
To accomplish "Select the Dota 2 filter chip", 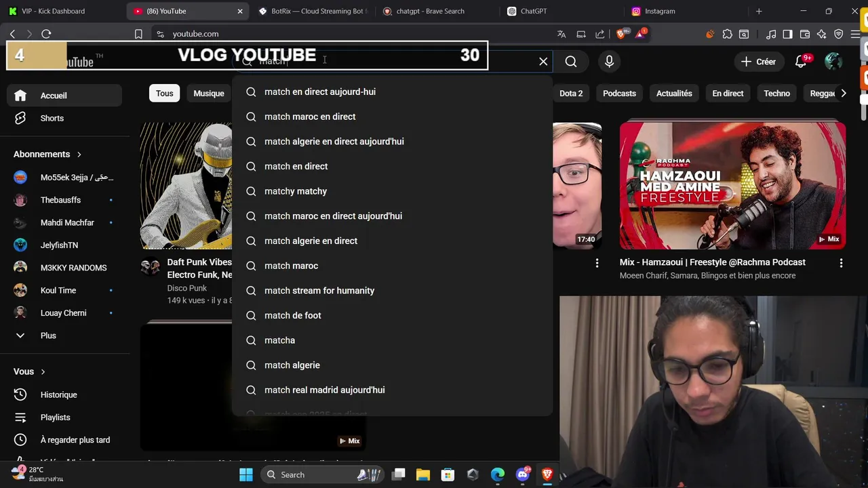I will click(571, 94).
